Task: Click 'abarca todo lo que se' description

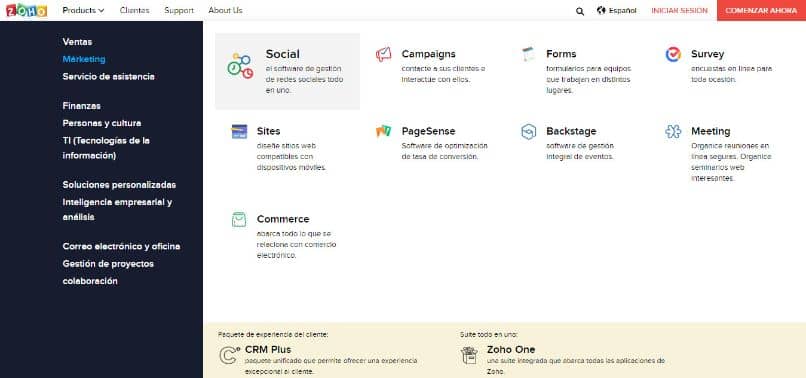Action: 296,245
